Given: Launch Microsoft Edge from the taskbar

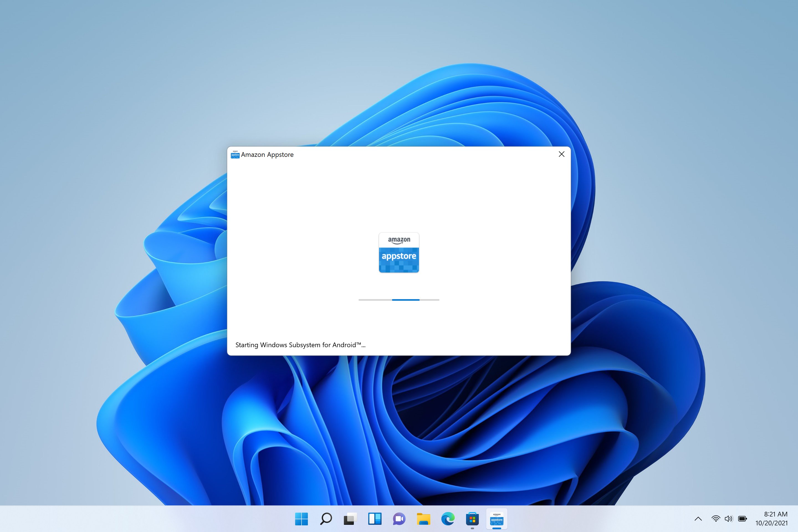Looking at the screenshot, I should 448,519.
